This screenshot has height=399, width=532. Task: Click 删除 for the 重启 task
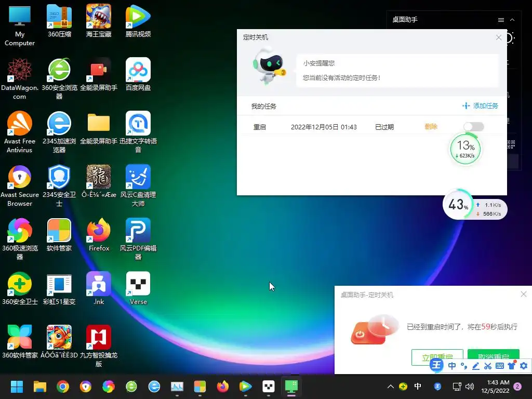click(431, 127)
